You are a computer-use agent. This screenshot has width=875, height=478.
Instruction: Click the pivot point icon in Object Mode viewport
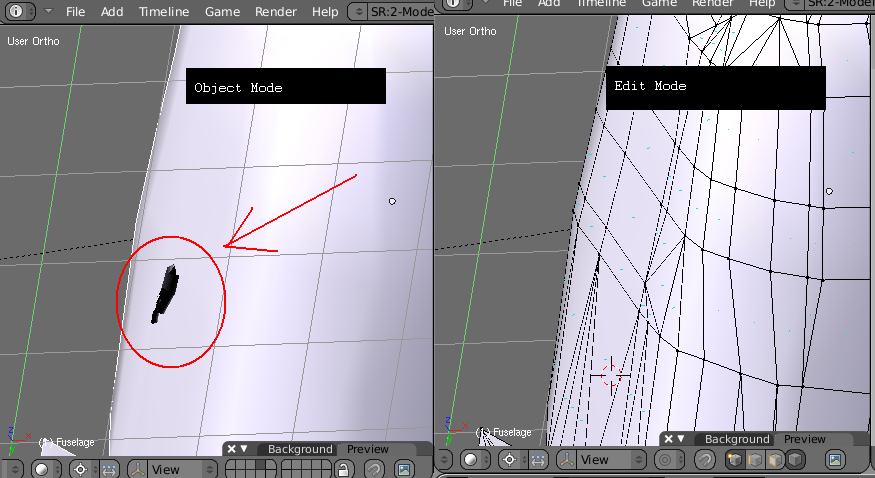tap(80, 470)
